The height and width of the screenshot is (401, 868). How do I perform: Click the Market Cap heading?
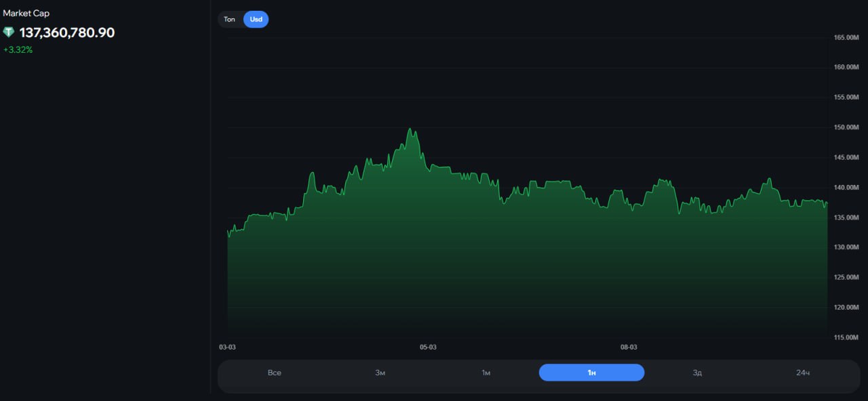point(26,14)
